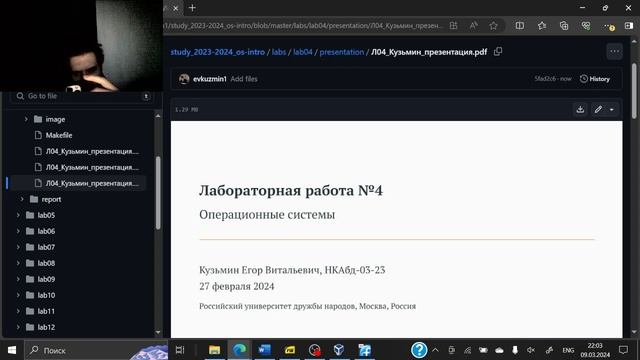Open the three-dot more options menu for the file
The width and height of the screenshot is (640, 360).
614,52
